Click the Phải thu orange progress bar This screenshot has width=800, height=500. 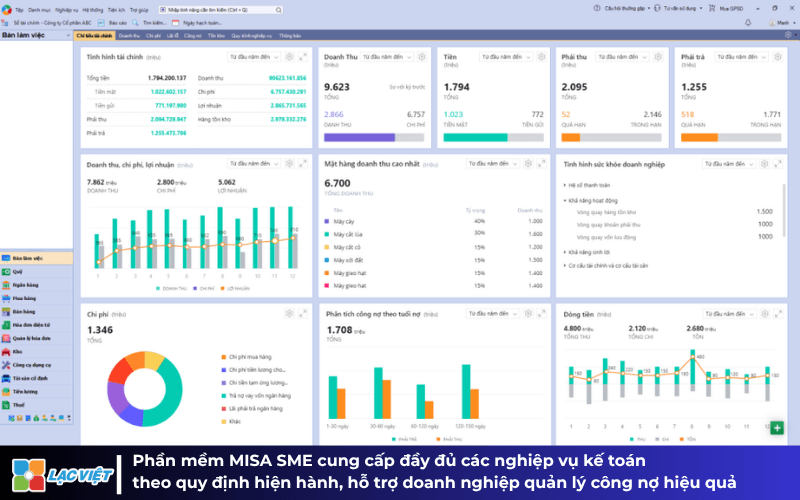pos(570,137)
